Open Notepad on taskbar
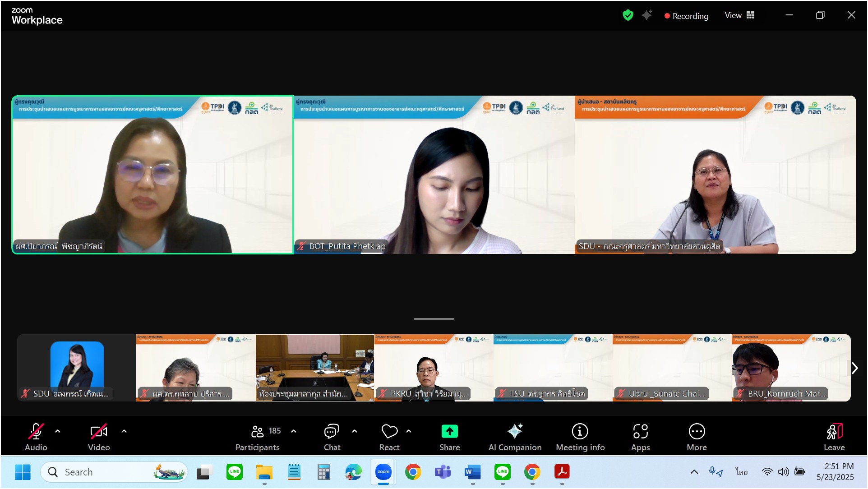 [x=294, y=472]
